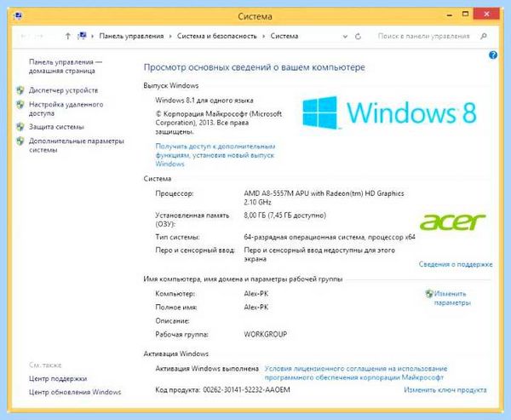Screen dimensions: 511x420
Task: Maximize the Система window
Action: click(x=465, y=14)
